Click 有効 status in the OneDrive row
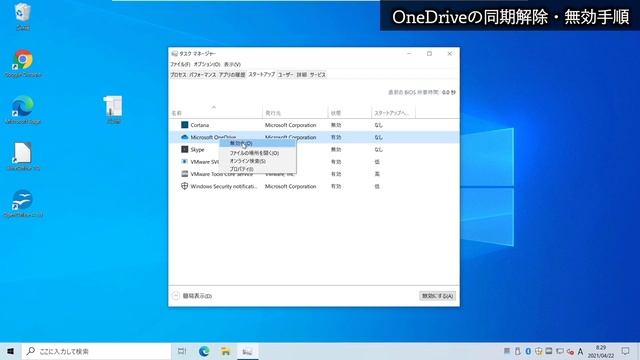The width and height of the screenshot is (640, 360). tap(336, 138)
